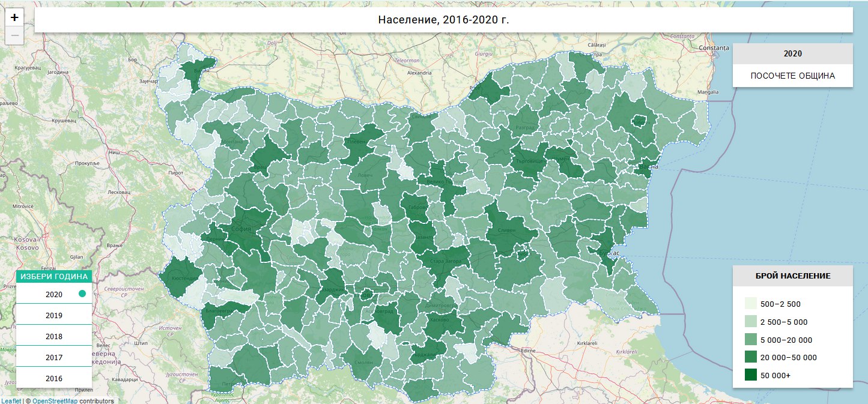Click the 2 500–5 000 legend swatch

click(751, 322)
